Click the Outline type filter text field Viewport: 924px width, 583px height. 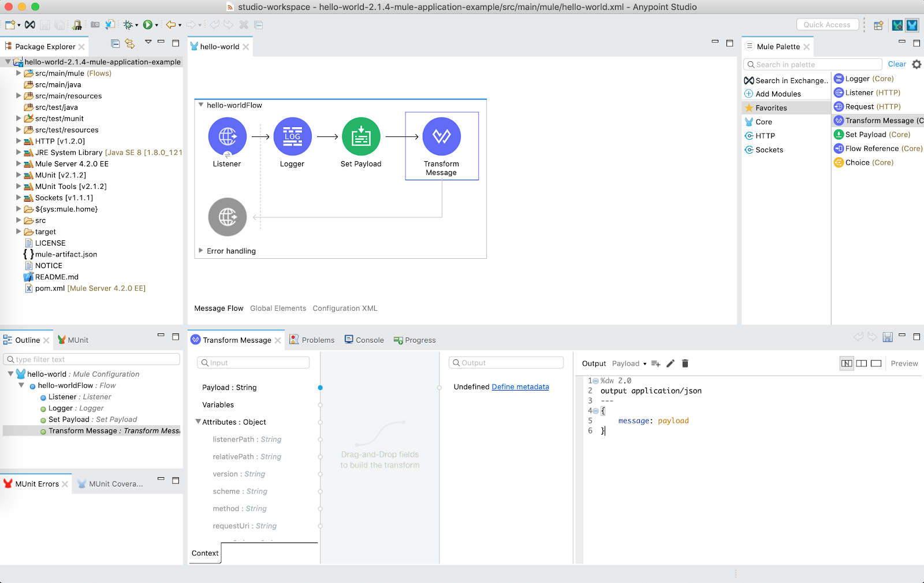(92, 359)
